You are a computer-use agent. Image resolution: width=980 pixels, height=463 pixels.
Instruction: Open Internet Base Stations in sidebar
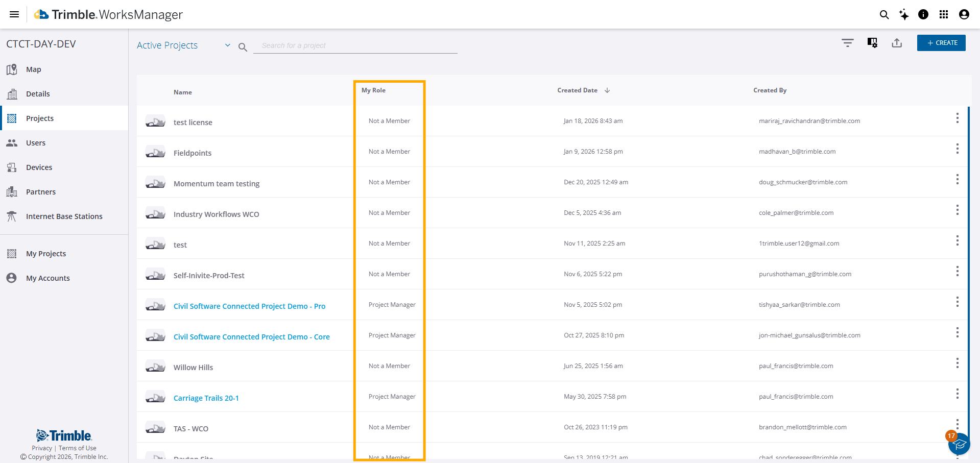coord(64,216)
